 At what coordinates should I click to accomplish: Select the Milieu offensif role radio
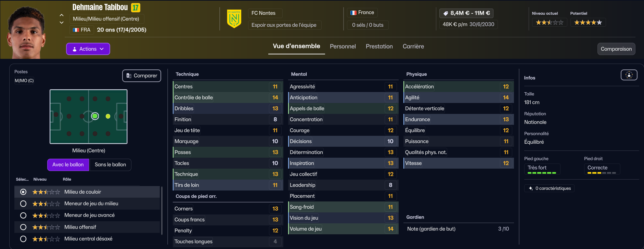(x=23, y=227)
